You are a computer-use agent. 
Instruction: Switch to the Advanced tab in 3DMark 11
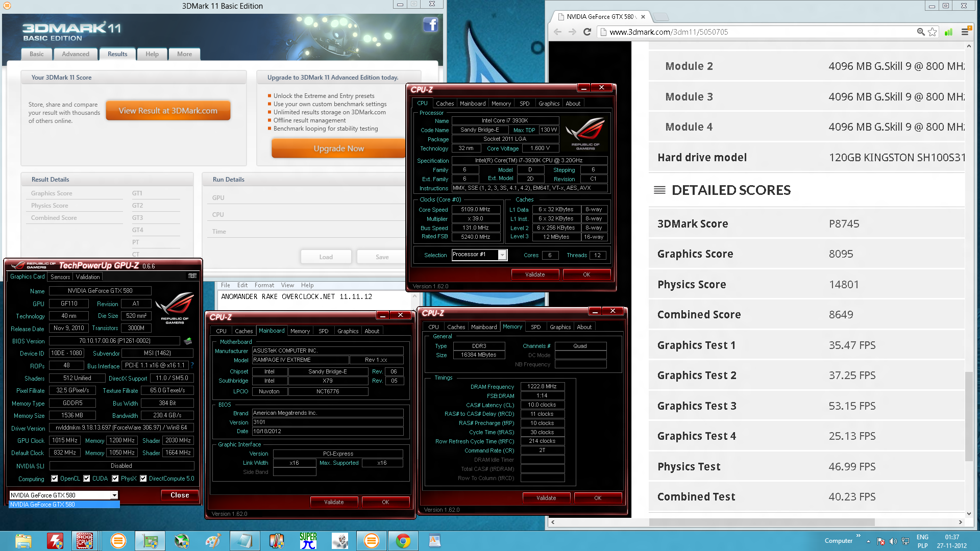click(76, 54)
